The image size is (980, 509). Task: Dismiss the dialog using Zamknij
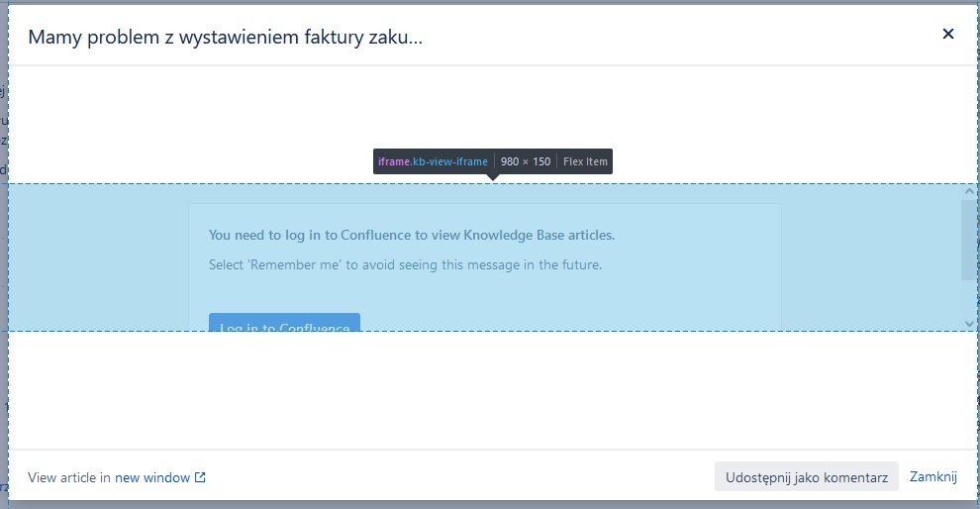pos(933,476)
